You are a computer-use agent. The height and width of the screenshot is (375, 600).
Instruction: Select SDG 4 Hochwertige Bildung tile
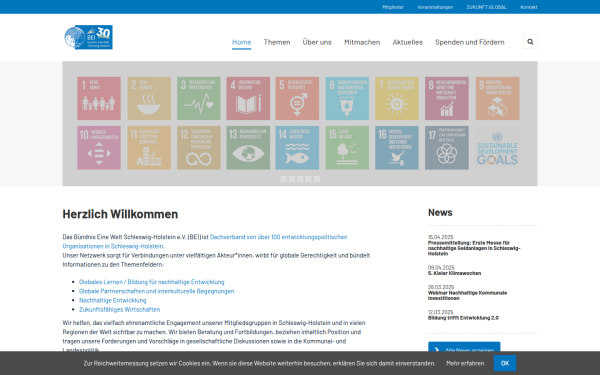(x=248, y=98)
